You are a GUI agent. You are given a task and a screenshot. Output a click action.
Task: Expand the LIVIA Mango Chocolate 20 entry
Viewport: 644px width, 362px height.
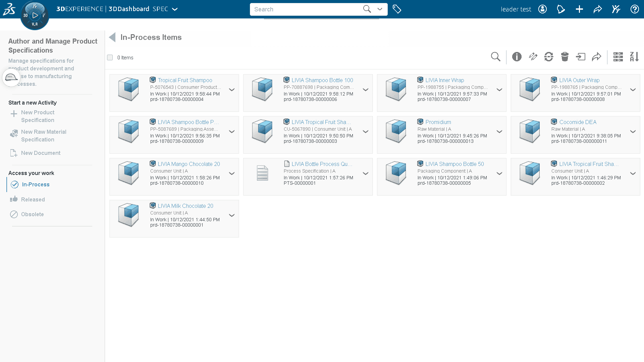point(232,173)
